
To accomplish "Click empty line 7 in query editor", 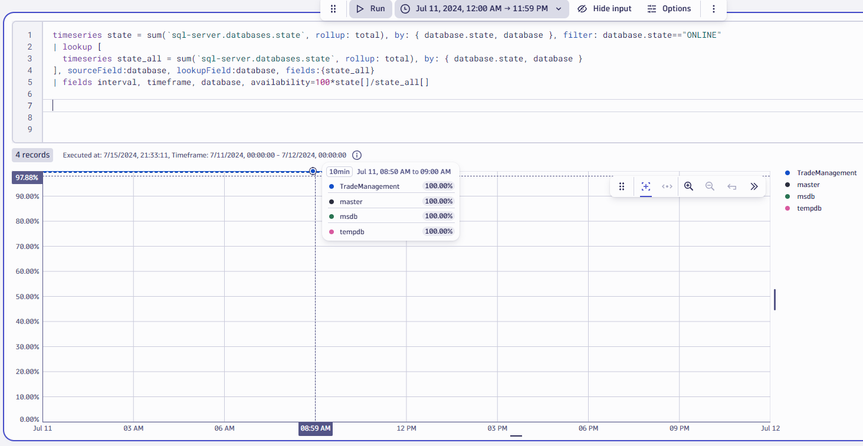I will 300,106.
